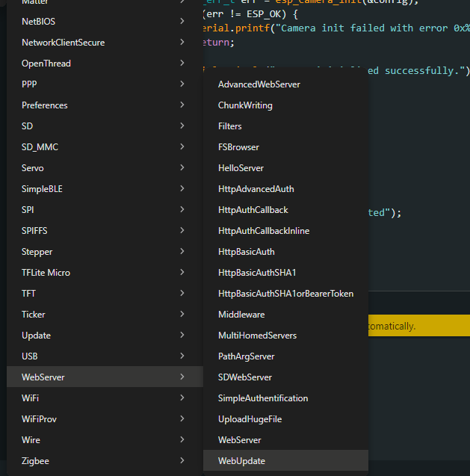Expand the chevron beside OpenThread
The height and width of the screenshot is (476, 470).
coord(182,63)
